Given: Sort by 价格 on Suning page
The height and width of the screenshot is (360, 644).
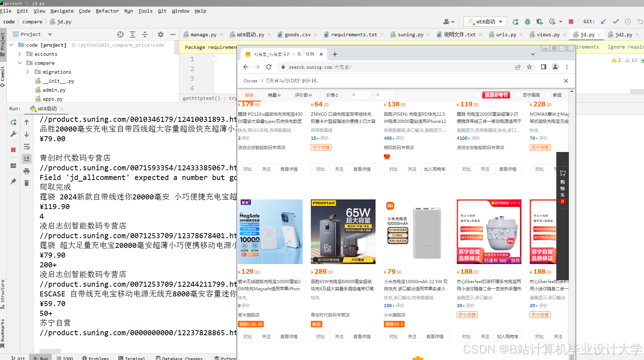Looking at the screenshot, I should pyautogui.click(x=332, y=95).
